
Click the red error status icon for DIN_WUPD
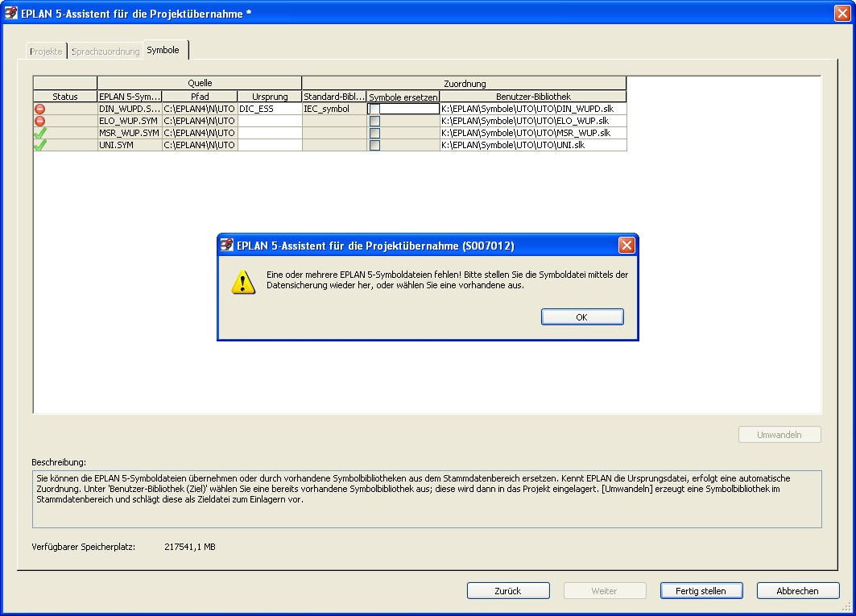[39, 109]
